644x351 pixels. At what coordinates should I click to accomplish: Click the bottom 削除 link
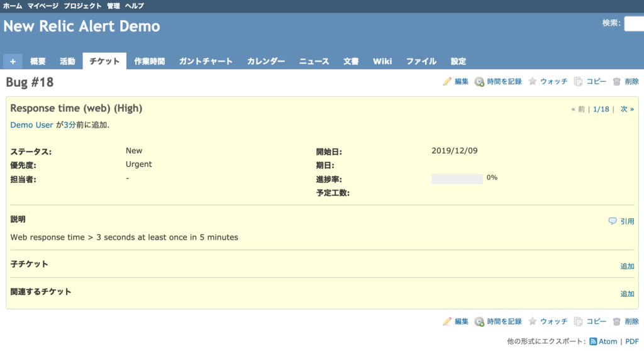tap(631, 321)
